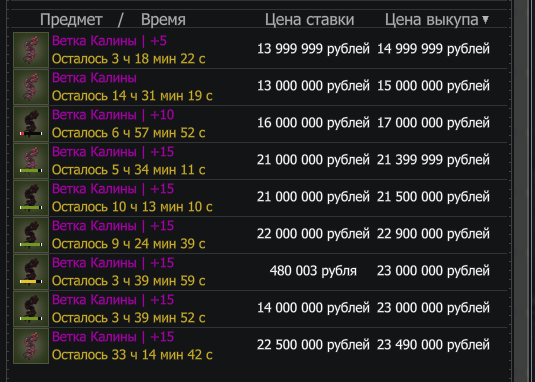The width and height of the screenshot is (535, 382).
Task: Open the Ветка Калины | +5 item name
Action: point(109,41)
